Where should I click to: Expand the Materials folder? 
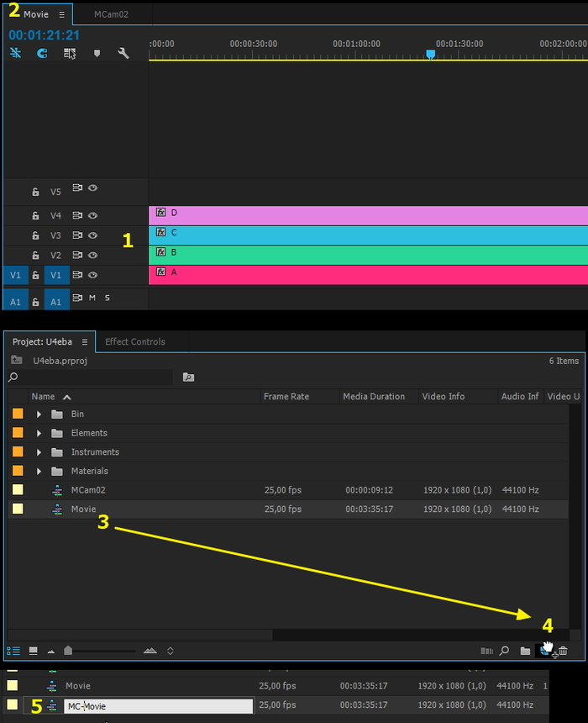tap(39, 472)
